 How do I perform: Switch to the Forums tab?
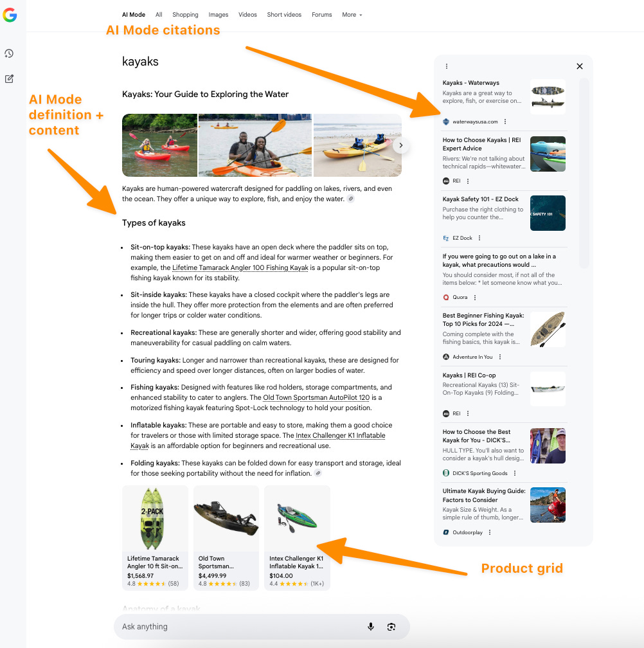coord(322,15)
